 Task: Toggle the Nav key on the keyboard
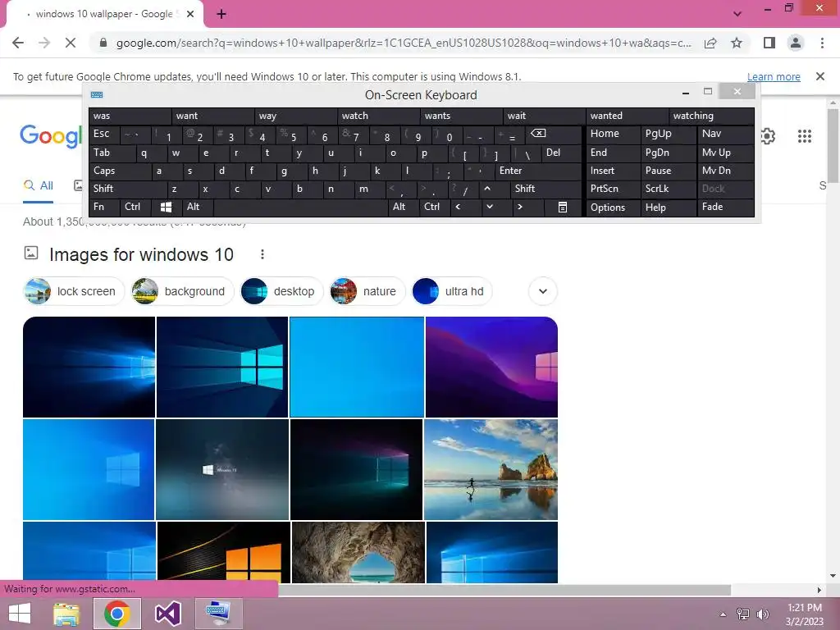point(726,134)
